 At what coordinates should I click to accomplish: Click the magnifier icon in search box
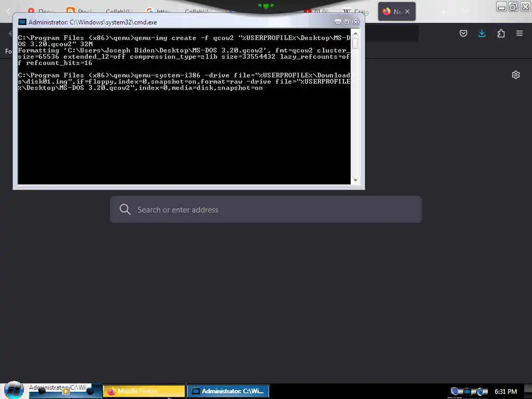click(x=125, y=209)
